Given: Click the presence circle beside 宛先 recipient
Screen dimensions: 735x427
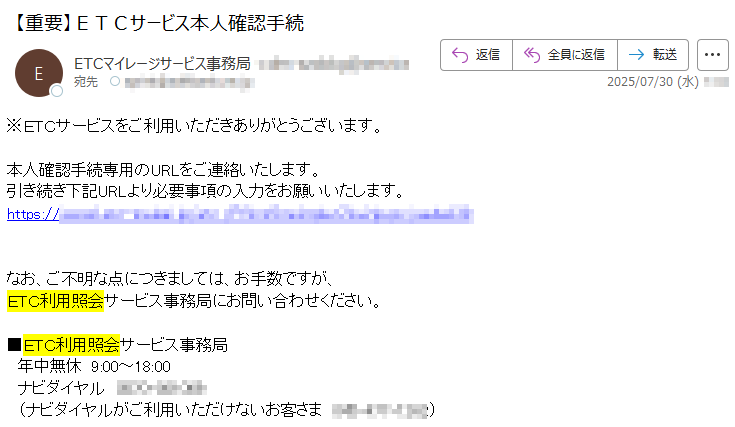Looking at the screenshot, I should (115, 82).
